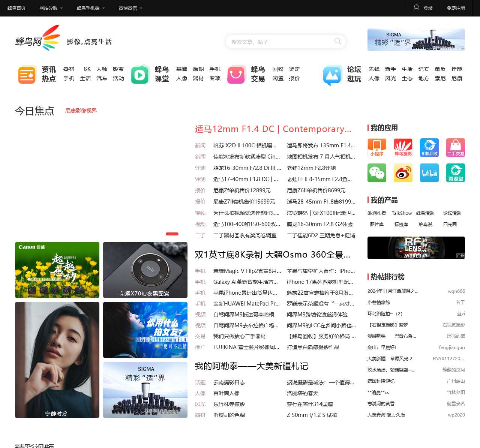Click the 微课堂 icon
Screen dimensions: 480x448
[455, 173]
